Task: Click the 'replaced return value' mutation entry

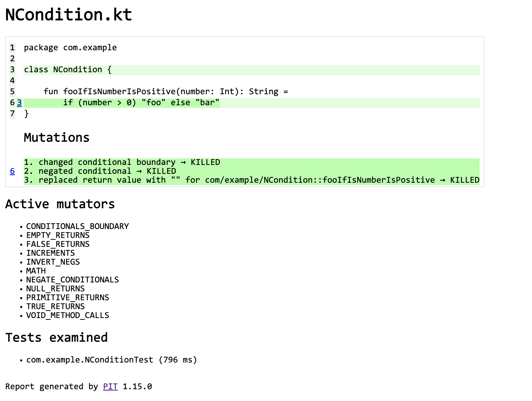Action: click(x=251, y=180)
